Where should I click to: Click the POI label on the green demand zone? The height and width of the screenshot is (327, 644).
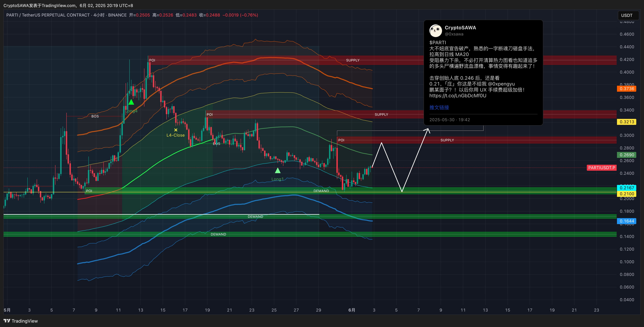89,191
